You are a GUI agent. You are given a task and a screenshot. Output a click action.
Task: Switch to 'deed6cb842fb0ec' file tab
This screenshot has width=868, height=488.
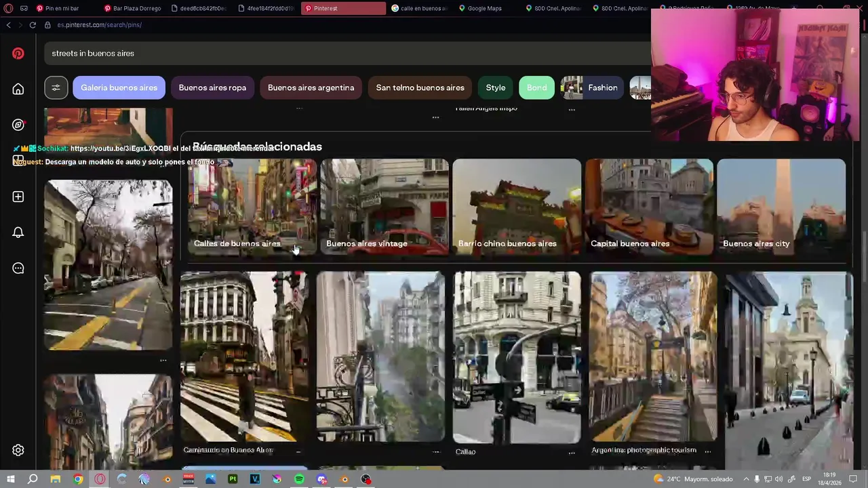tap(201, 8)
